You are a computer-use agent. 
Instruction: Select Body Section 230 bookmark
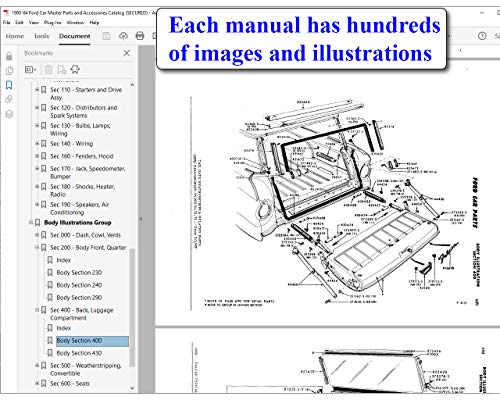tap(79, 273)
